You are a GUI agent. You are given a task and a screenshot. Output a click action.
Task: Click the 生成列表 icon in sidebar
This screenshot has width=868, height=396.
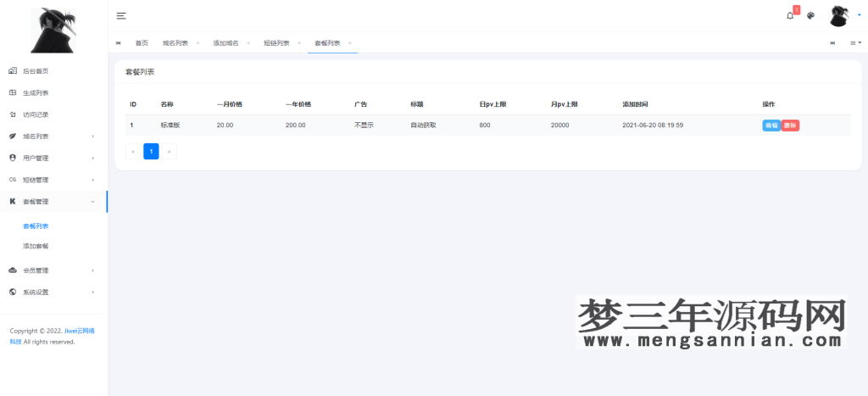coord(13,92)
